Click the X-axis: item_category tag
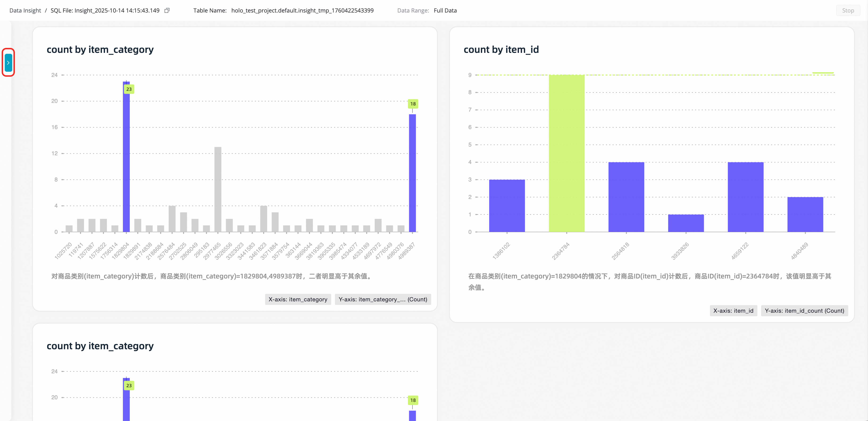Viewport: 868px width, 421px height. (298, 299)
